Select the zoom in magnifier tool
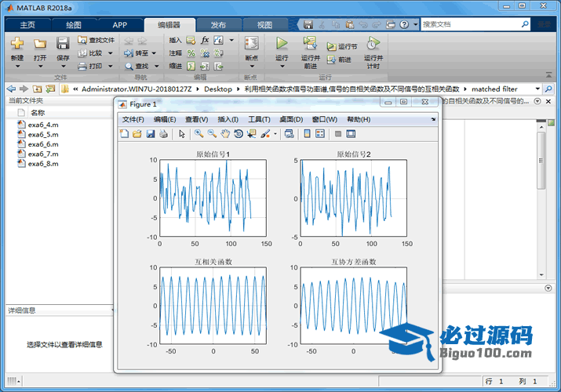Screen dimensions: 561x392 pyautogui.click(x=199, y=133)
